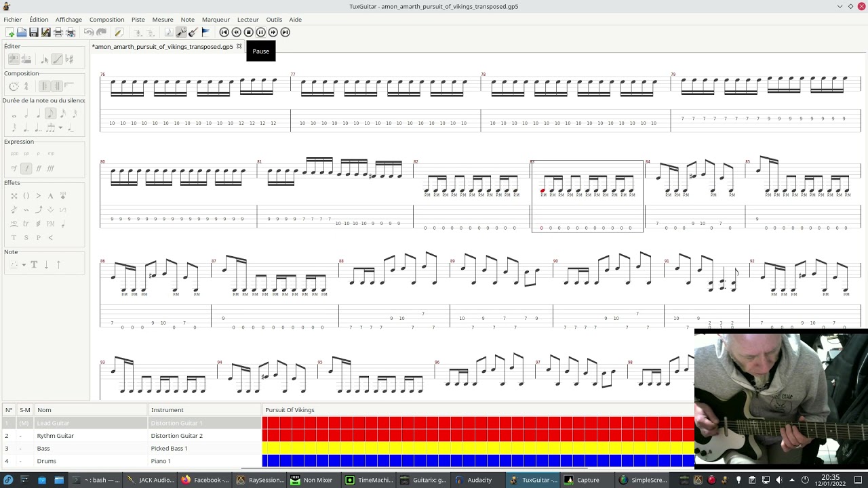Save the tablature with floppy icon
Image resolution: width=868 pixels, height=488 pixels.
coord(34,32)
